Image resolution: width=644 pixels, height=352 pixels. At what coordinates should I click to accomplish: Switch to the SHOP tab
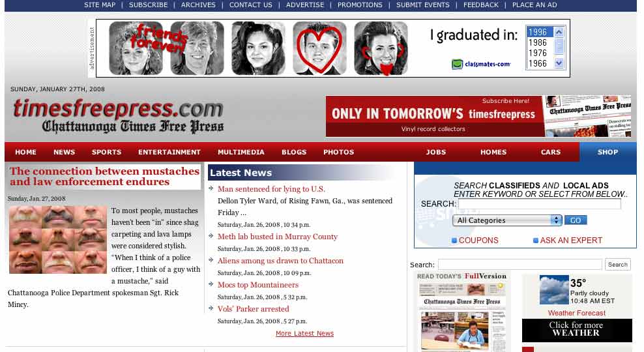click(608, 152)
